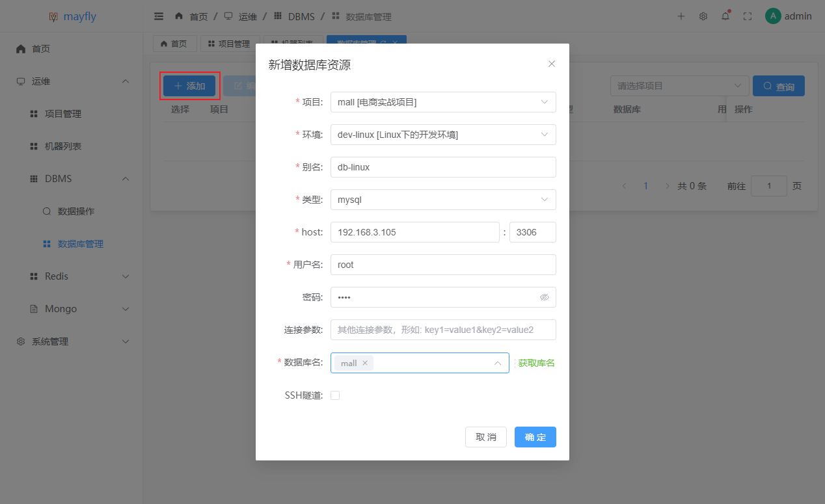825x504 pixels.
Task: Show password using the eye icon
Action: click(545, 297)
